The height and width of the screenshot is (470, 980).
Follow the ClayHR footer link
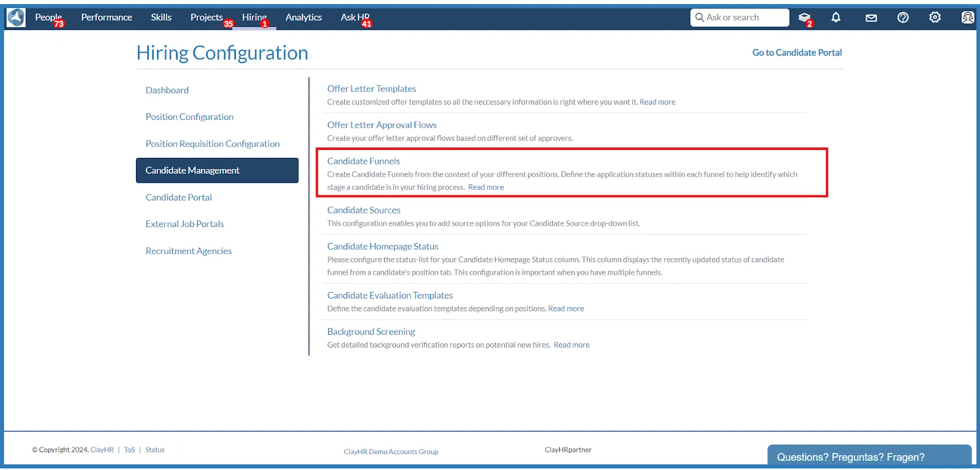(102, 450)
